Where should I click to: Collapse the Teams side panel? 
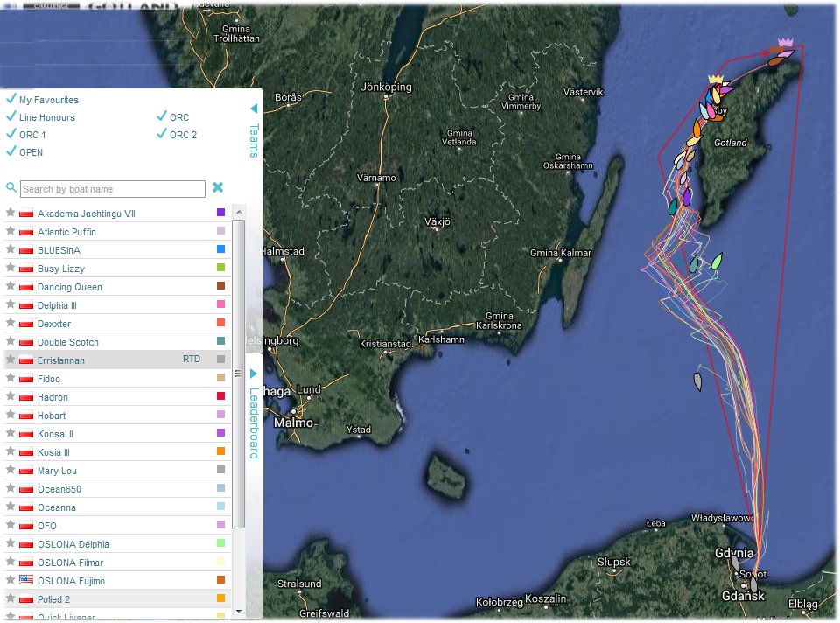[254, 109]
